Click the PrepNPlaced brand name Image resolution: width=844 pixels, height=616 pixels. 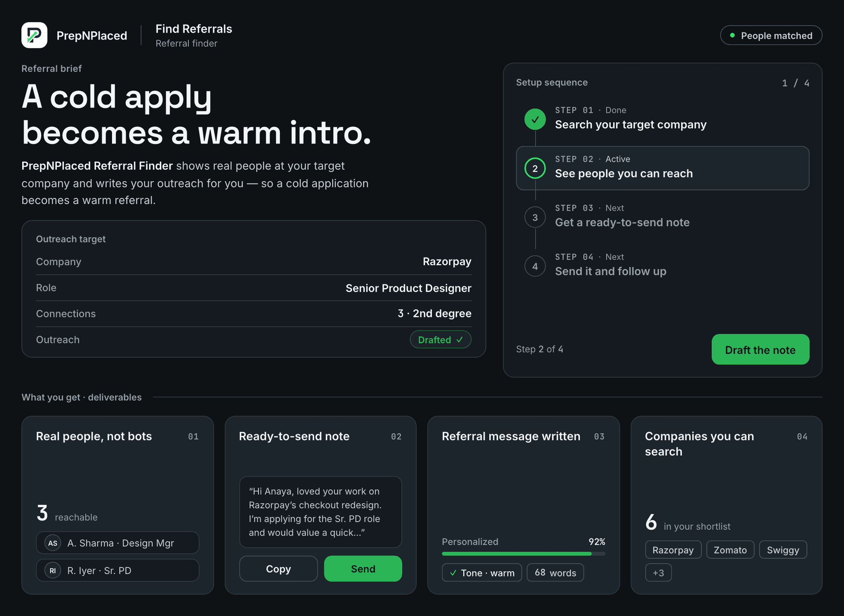click(92, 35)
